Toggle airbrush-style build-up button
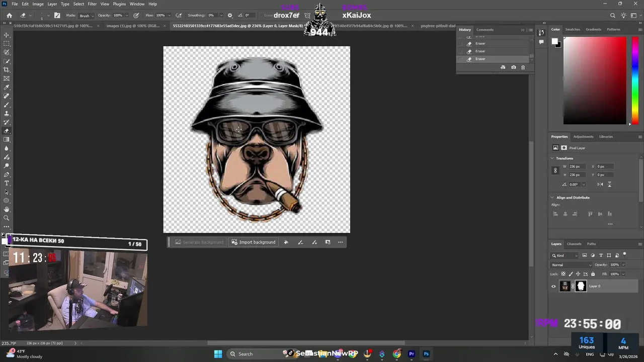The width and height of the screenshot is (644, 362). pos(179,16)
